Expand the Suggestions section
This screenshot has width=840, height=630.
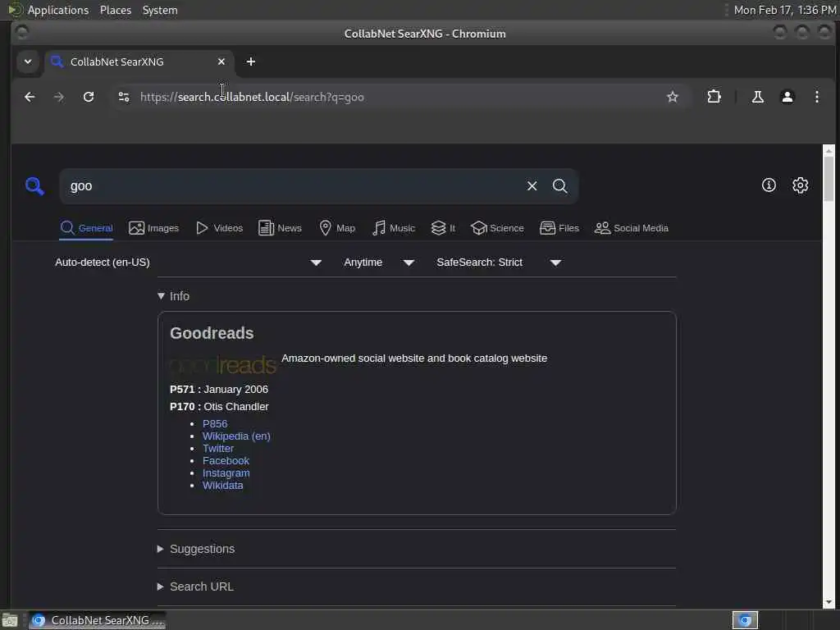coord(196,549)
